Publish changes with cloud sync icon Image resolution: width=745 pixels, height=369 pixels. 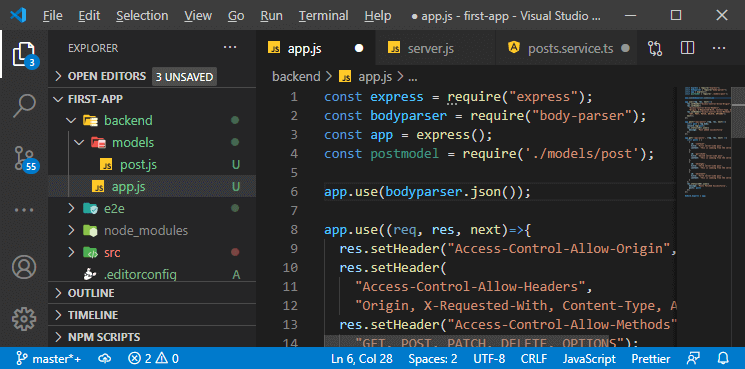(105, 359)
